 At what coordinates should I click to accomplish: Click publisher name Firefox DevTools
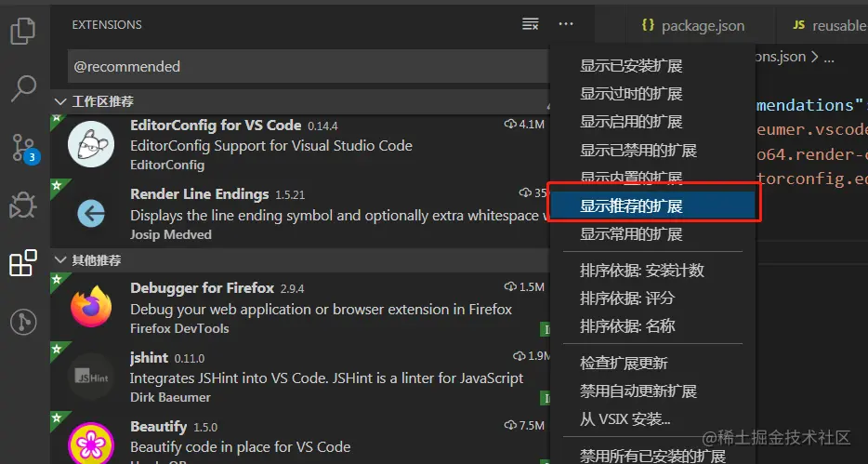[x=179, y=328]
